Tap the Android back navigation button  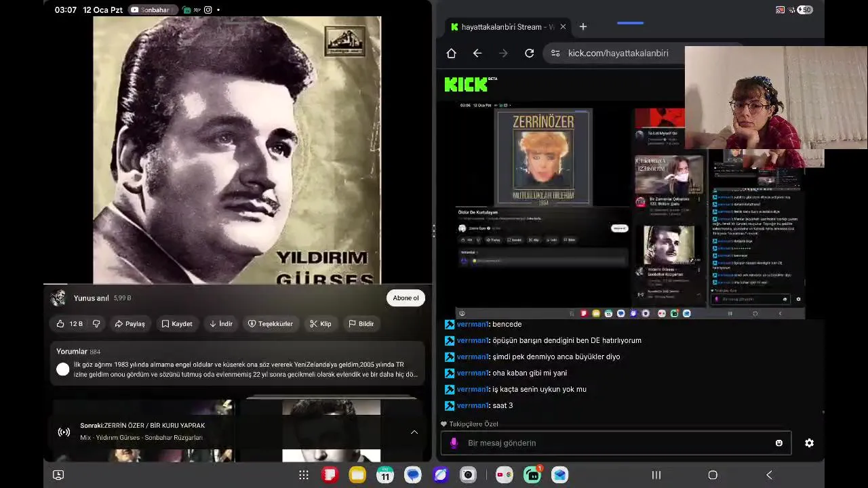tap(769, 475)
